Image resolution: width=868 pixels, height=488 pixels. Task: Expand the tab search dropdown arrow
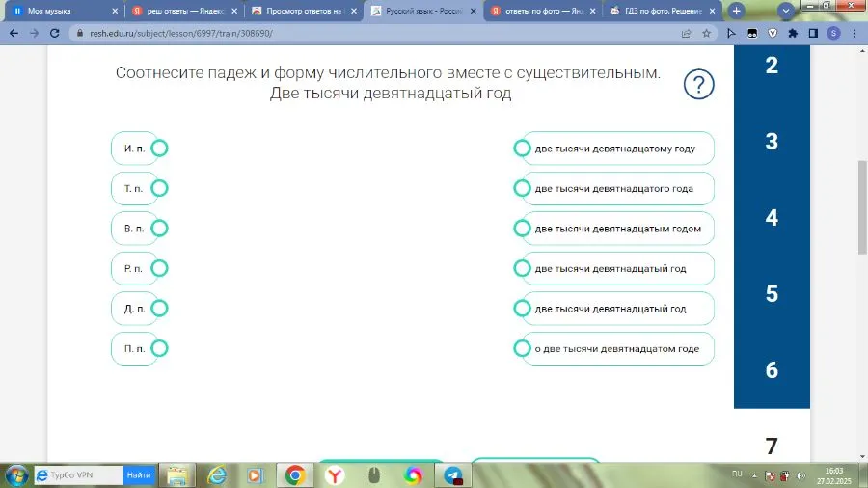pos(785,11)
